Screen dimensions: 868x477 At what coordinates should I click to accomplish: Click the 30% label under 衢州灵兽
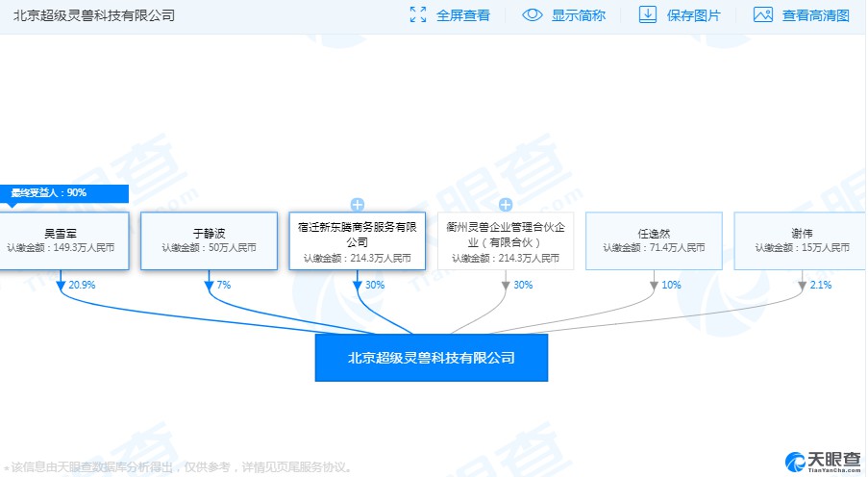click(x=523, y=285)
